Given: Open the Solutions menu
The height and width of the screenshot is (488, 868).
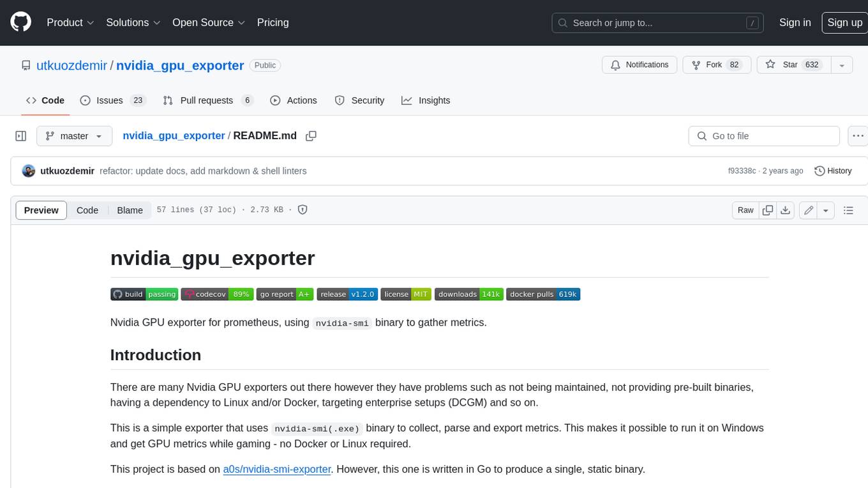Looking at the screenshot, I should pos(133,22).
